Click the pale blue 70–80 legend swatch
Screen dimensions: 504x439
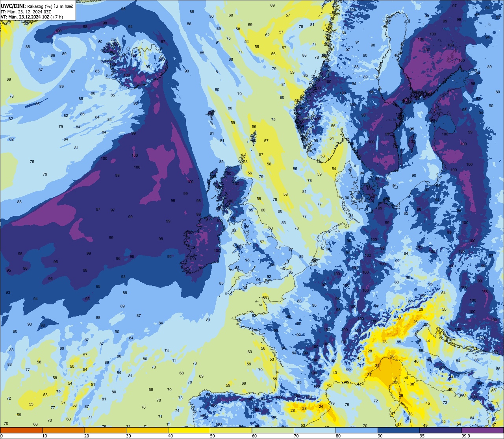click(315, 430)
